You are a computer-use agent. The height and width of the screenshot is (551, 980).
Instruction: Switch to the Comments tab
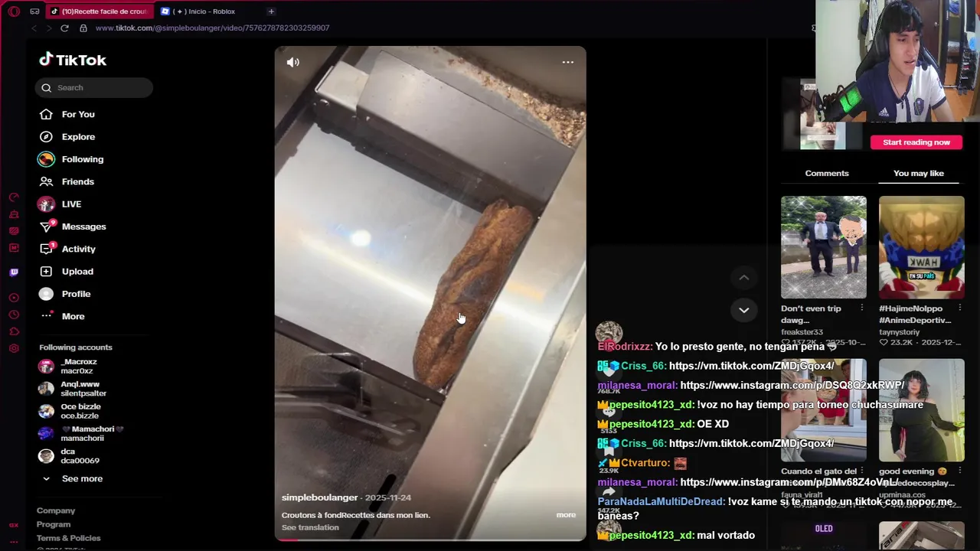tap(827, 173)
